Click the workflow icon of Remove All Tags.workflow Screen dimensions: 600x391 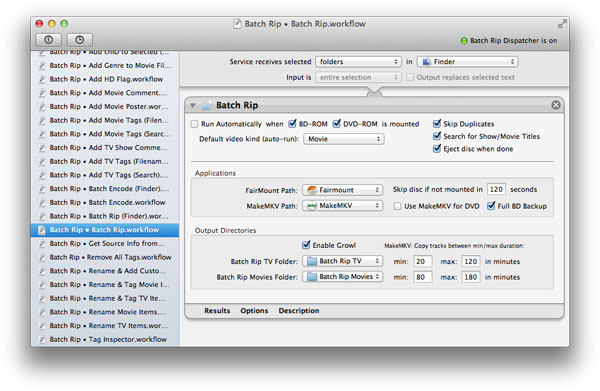[42, 257]
